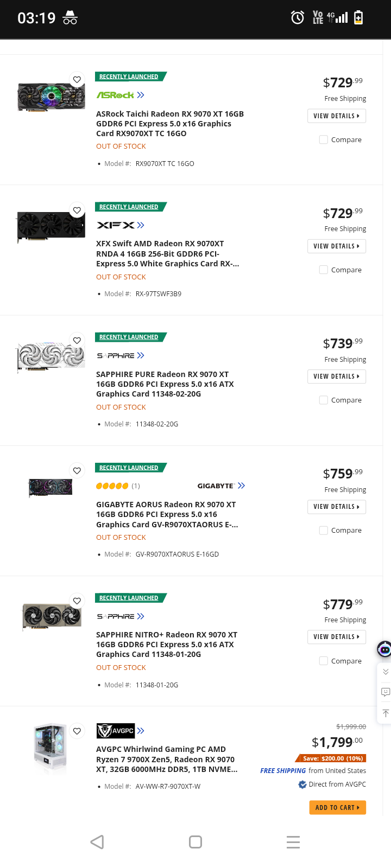391x868 pixels.
Task: Open SAPPHIRE NITRO+ Radeon RX 9070 XT title
Action: pyautogui.click(x=166, y=644)
